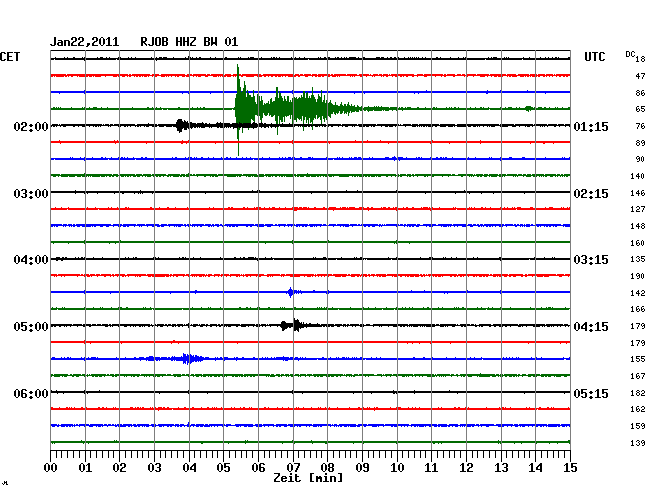Select the 04:00 CET time label

click(31, 260)
